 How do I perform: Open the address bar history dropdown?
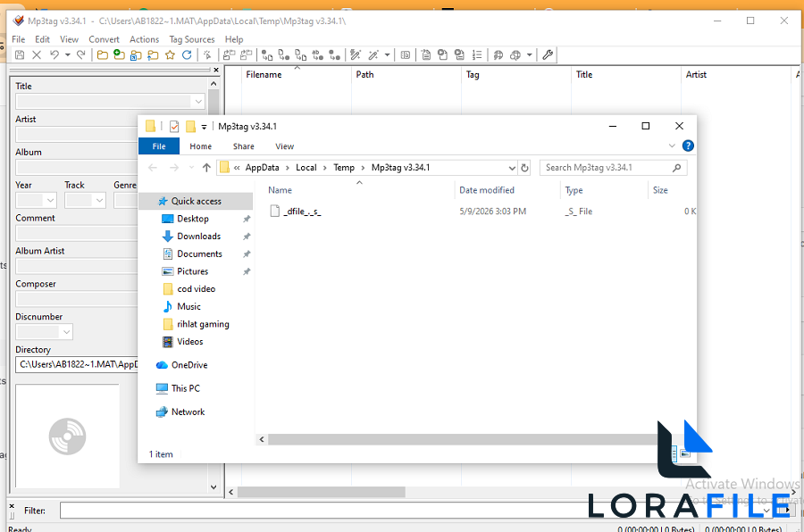coord(512,168)
